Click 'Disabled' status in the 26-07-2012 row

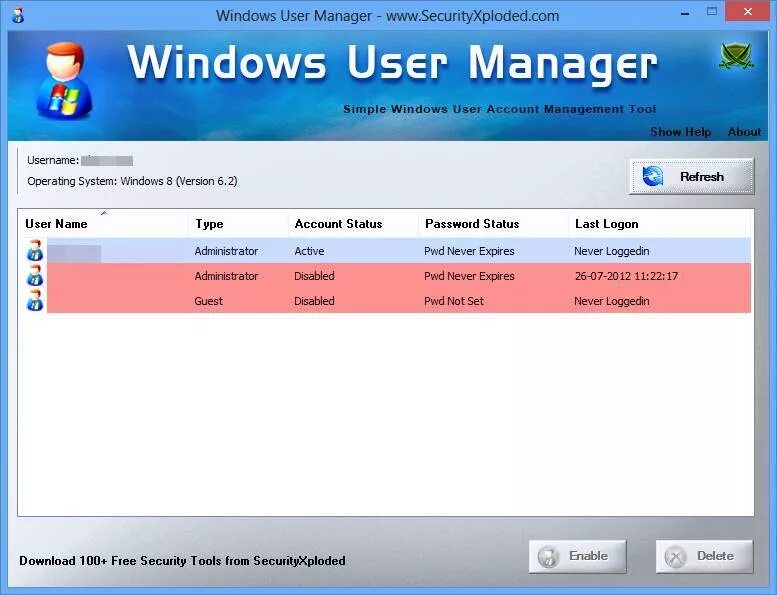[x=314, y=276]
